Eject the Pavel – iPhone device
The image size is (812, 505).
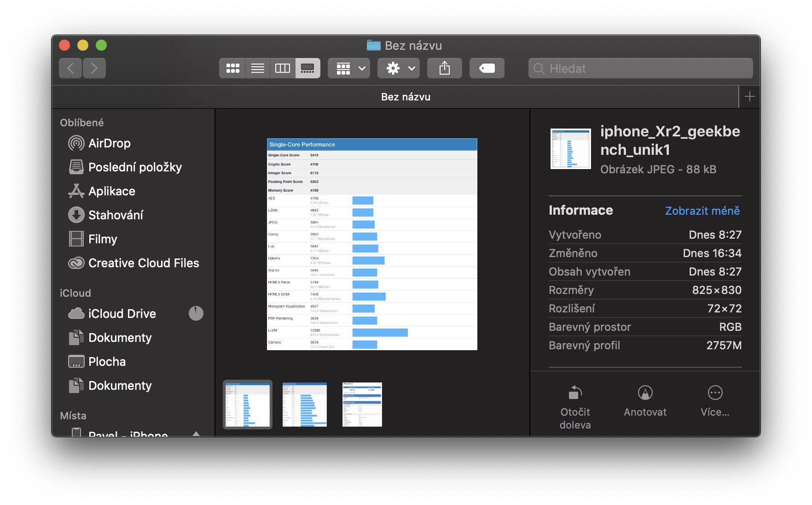coord(196,433)
